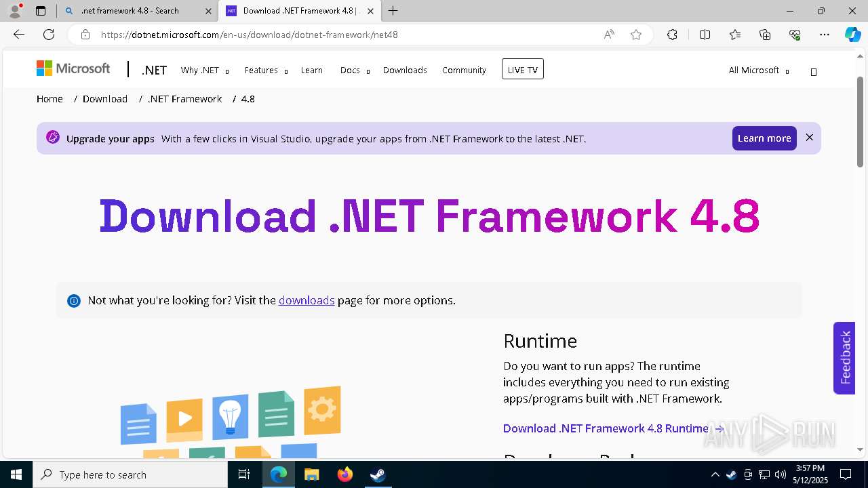This screenshot has width=868, height=488.
Task: Click the network icon in the system tray
Action: point(764,474)
